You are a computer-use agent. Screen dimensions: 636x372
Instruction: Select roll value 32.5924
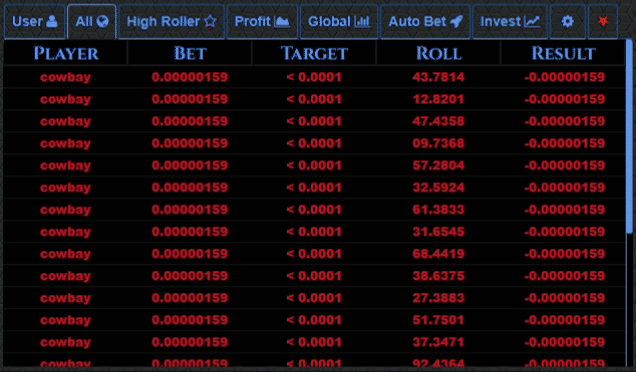[438, 187]
